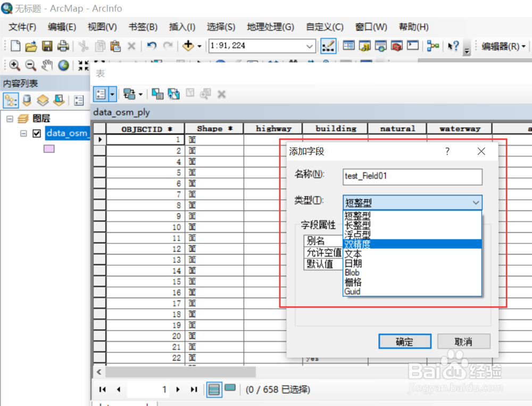The image size is (532, 406).
Task: Select the Zoom Out tool
Action: 31,65
